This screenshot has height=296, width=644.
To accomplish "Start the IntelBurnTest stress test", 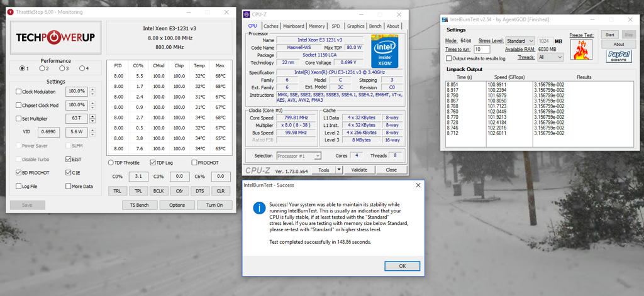I will pos(609,35).
